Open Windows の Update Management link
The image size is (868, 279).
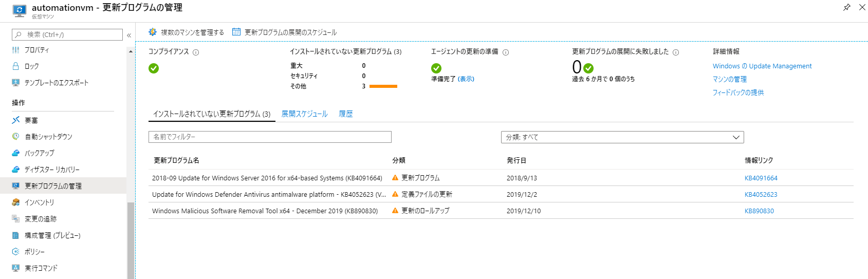(762, 66)
